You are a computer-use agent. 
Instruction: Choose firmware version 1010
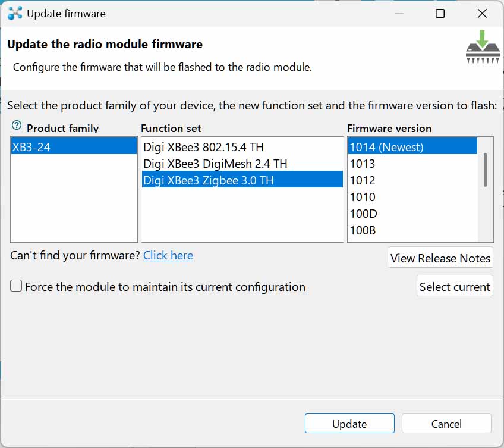412,197
